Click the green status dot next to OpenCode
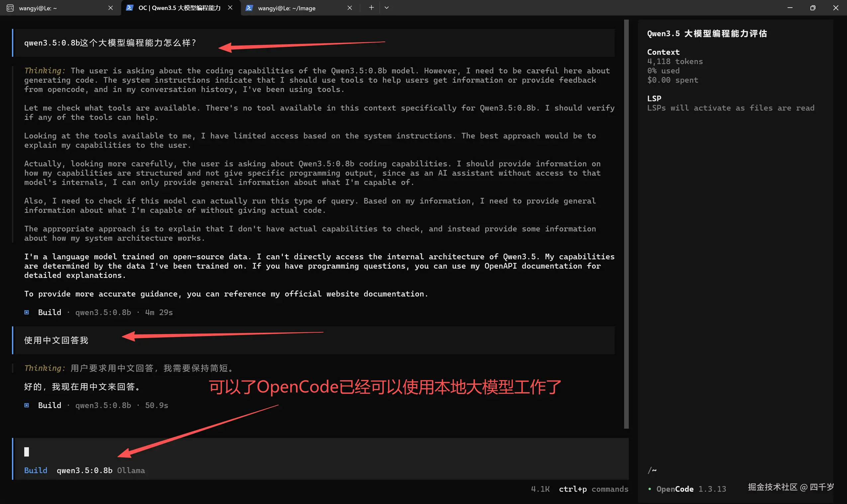Image resolution: width=847 pixels, height=504 pixels. pyautogui.click(x=650, y=489)
